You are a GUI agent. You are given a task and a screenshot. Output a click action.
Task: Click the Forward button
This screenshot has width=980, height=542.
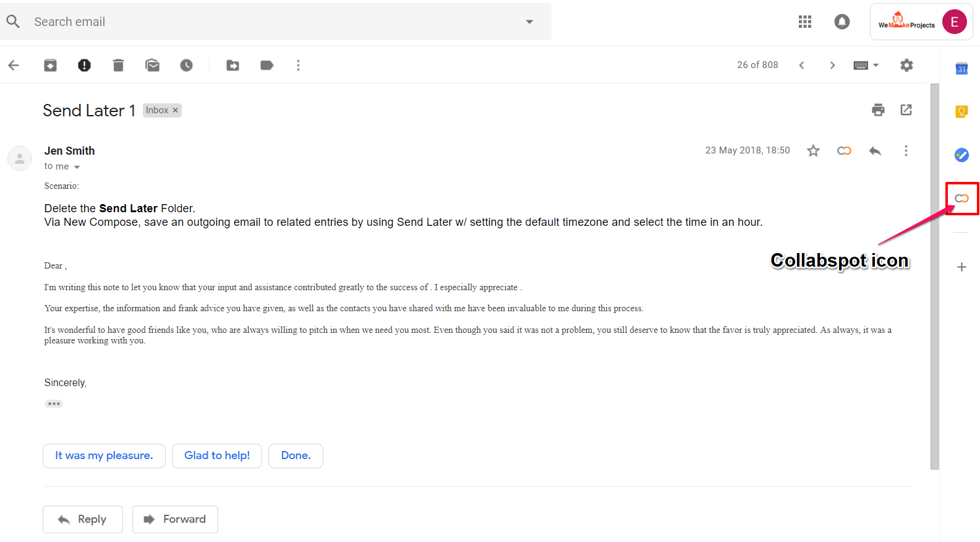pyautogui.click(x=175, y=519)
